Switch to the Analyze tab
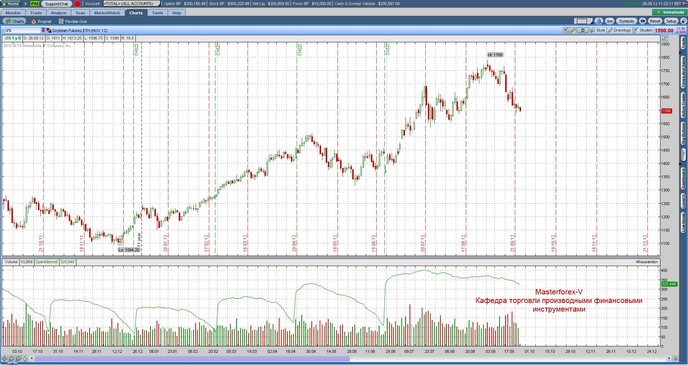The height and width of the screenshot is (365, 688). (58, 13)
